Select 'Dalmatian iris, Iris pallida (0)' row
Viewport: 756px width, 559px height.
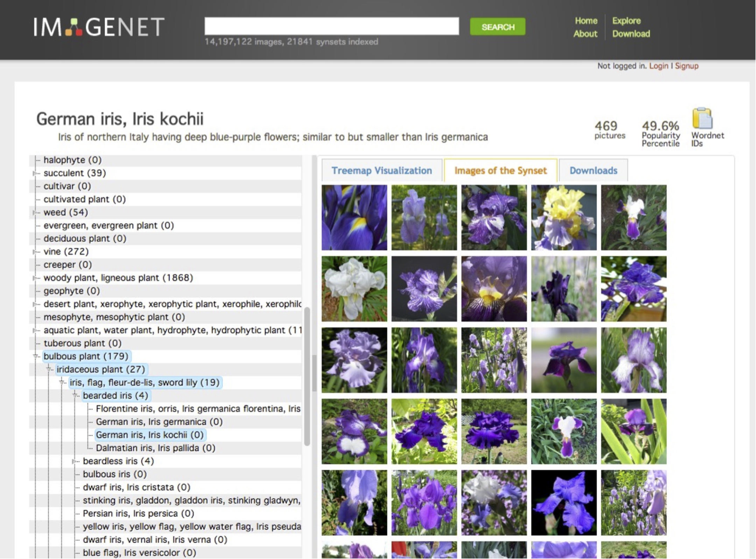pos(156,448)
